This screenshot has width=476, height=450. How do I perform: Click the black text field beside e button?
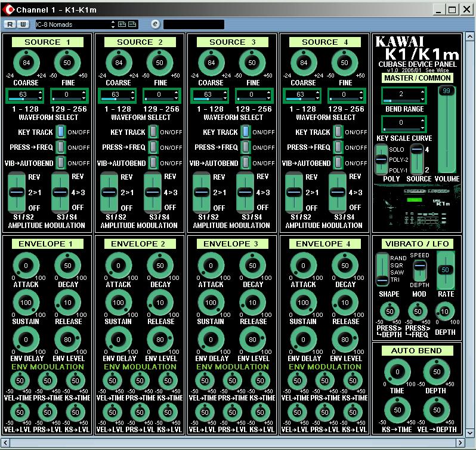click(x=194, y=24)
